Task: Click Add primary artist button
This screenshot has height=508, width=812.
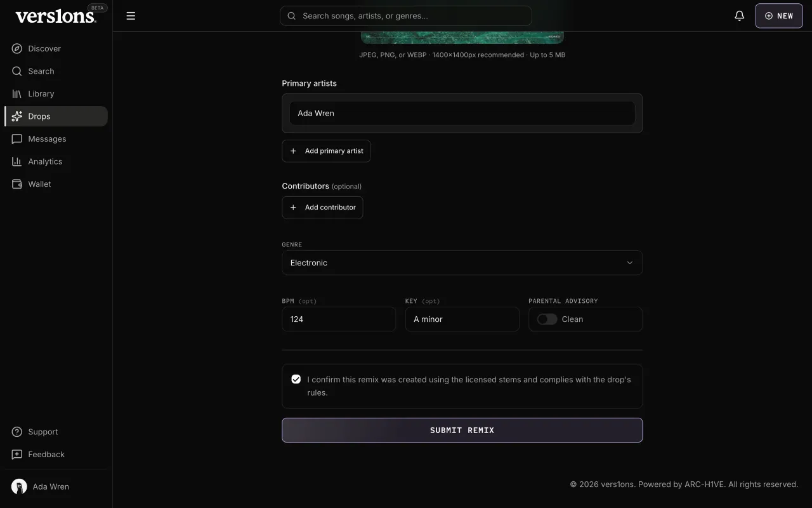Action: coord(326,151)
